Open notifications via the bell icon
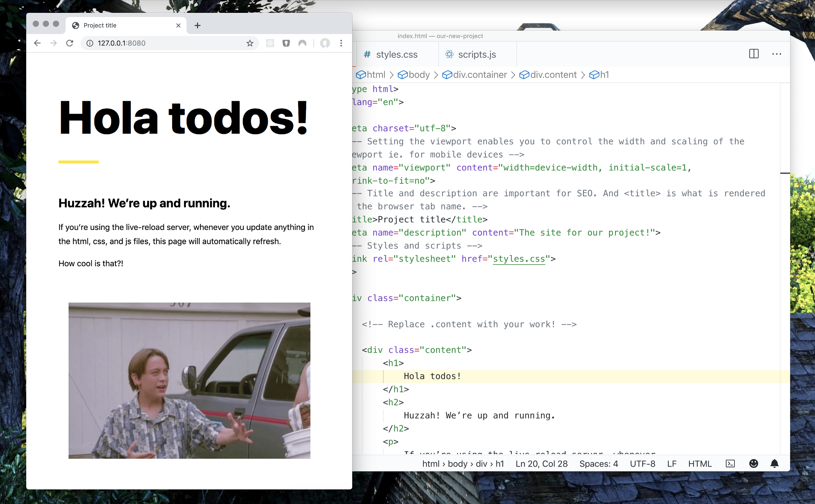The height and width of the screenshot is (504, 815). click(x=774, y=464)
